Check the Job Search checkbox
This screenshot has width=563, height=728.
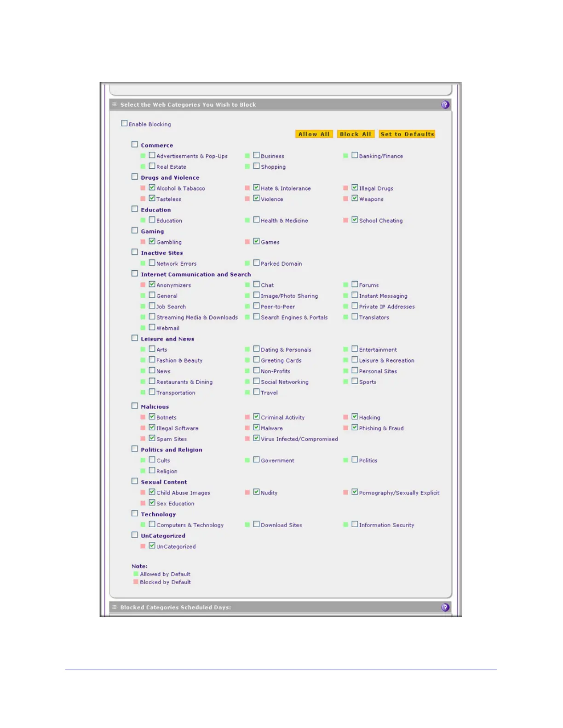point(152,306)
